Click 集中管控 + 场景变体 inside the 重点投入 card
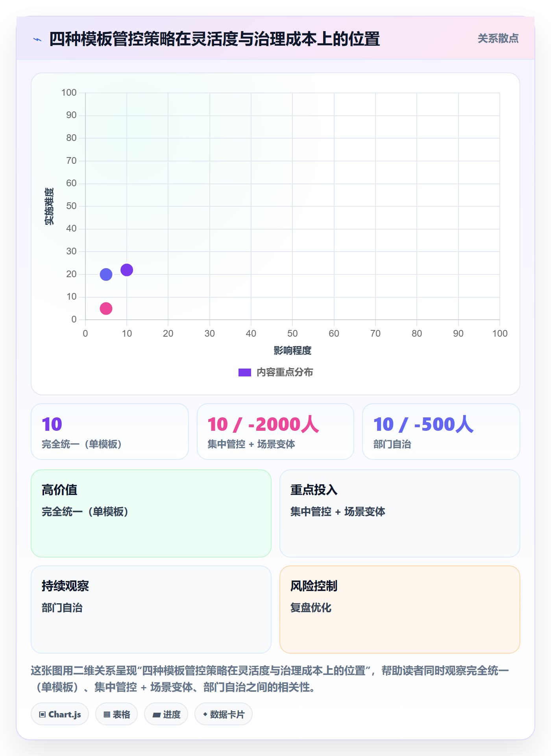Image resolution: width=551 pixels, height=756 pixels. (x=338, y=512)
